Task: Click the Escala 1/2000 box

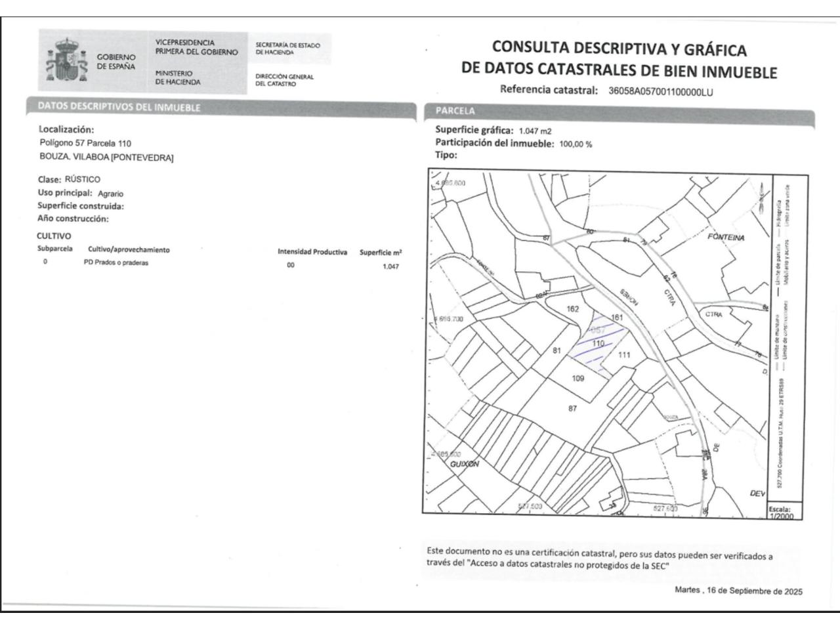Action: [781, 513]
